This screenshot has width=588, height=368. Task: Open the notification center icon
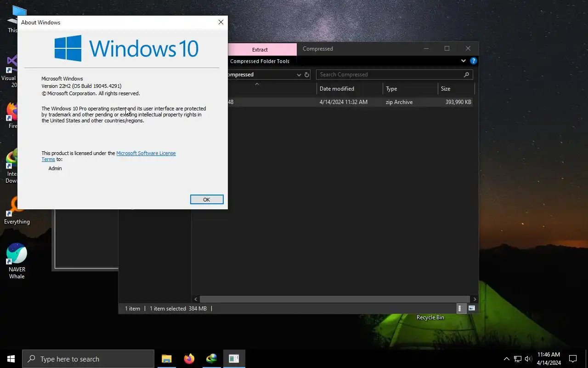point(573,359)
